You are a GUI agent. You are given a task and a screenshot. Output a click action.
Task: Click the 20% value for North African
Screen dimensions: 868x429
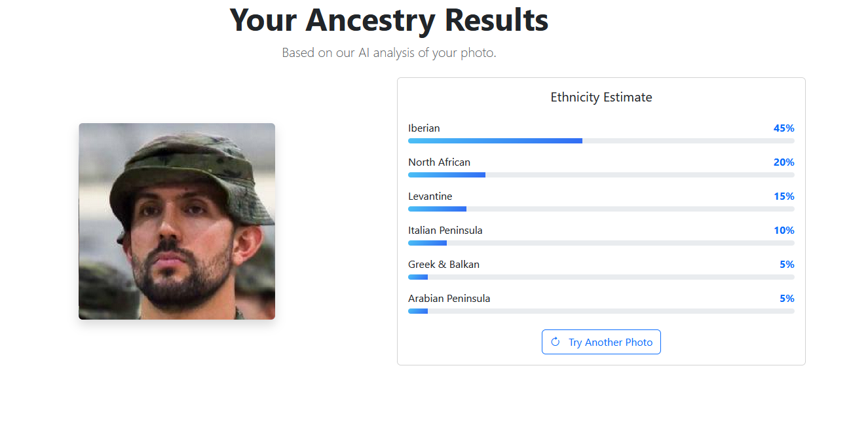tap(784, 162)
